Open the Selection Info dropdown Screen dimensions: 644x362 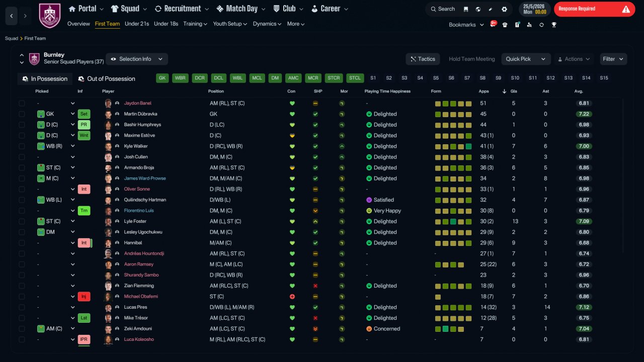pyautogui.click(x=137, y=59)
